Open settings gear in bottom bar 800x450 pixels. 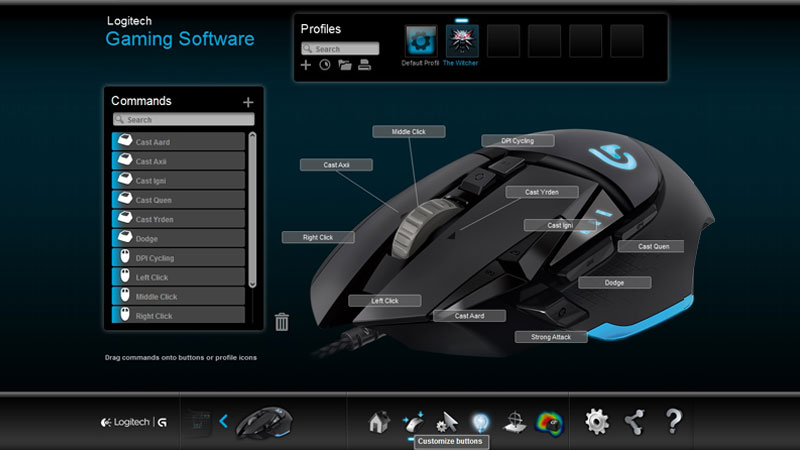597,422
